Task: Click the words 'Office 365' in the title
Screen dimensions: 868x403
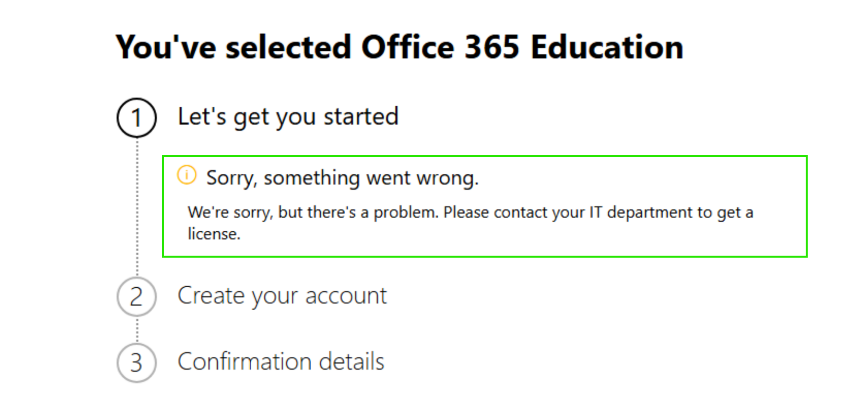Action: coord(440,47)
